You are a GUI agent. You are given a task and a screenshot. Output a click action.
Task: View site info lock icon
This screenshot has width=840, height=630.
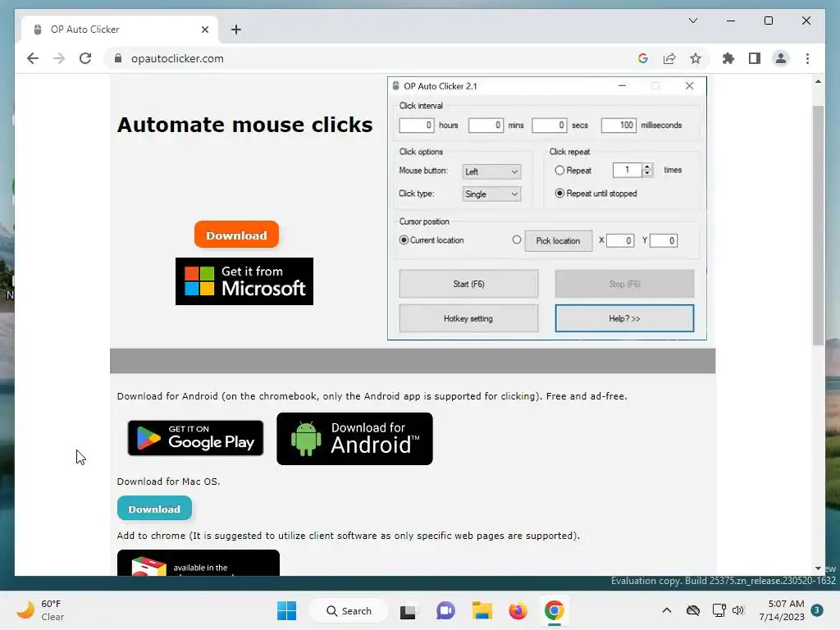pyautogui.click(x=118, y=58)
